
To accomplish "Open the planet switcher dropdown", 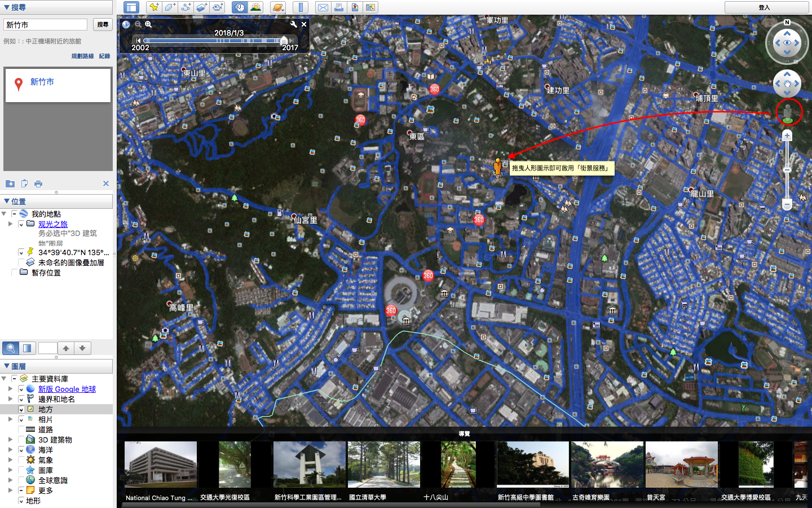I will (x=277, y=7).
